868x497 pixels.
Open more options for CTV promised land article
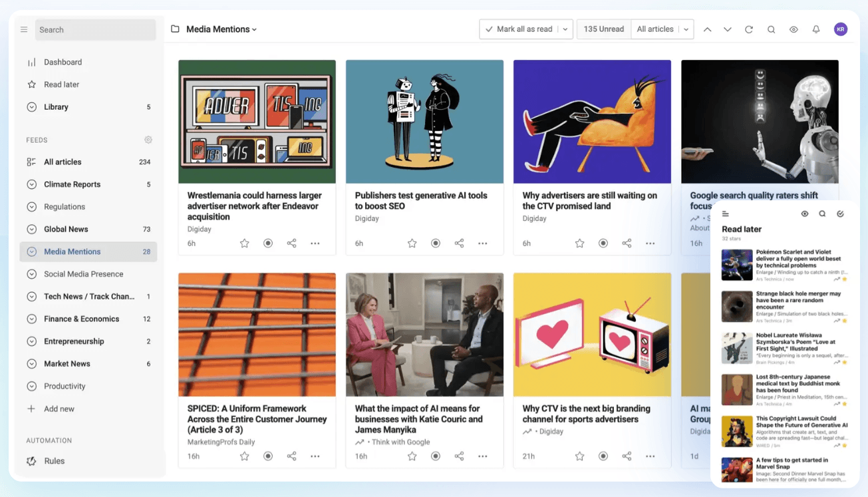point(651,244)
